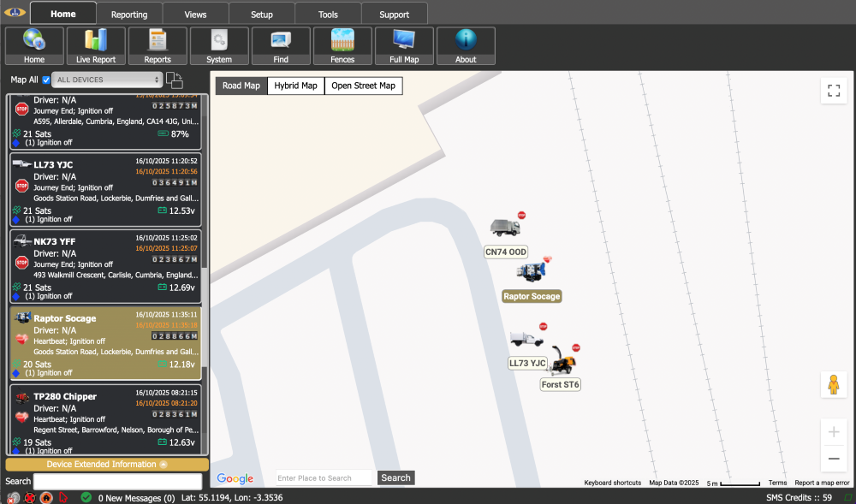Click the 87% battery level reading
The width and height of the screenshot is (856, 504).
(180, 134)
